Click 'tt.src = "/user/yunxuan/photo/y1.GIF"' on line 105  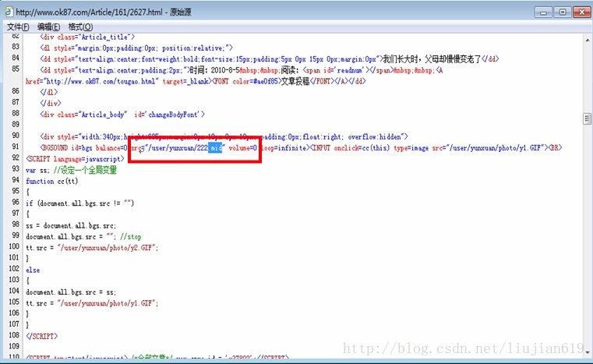coord(92,303)
